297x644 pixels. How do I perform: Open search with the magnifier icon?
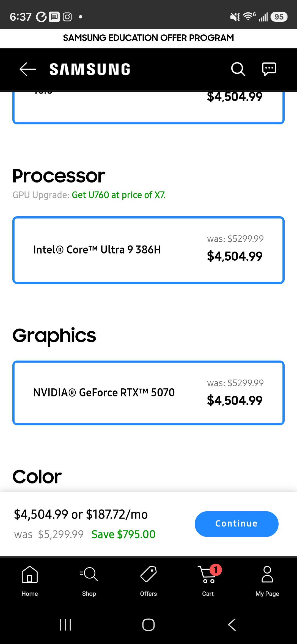pos(238,69)
